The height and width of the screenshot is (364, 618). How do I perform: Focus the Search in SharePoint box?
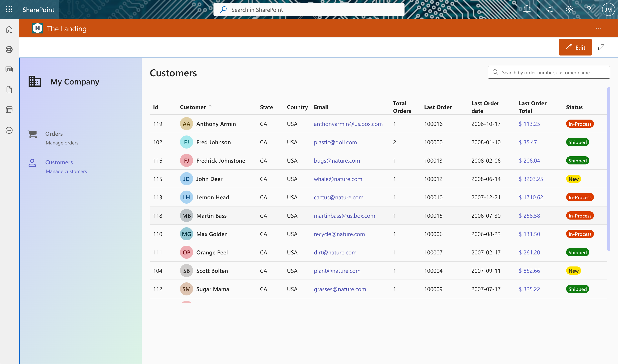pos(309,10)
